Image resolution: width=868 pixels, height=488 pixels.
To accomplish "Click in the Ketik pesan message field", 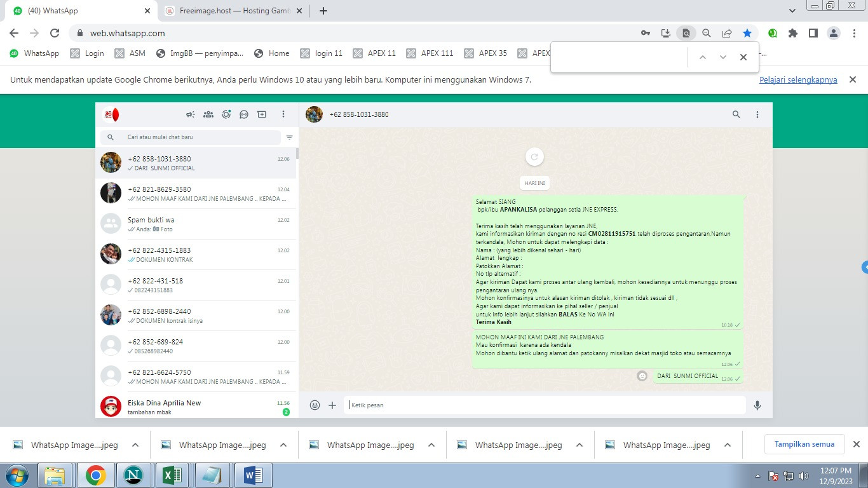I will (x=545, y=405).
